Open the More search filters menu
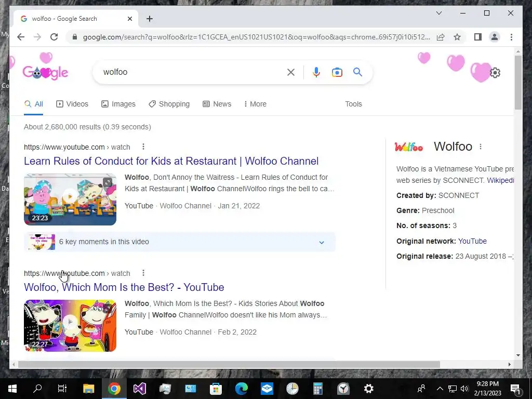This screenshot has width=532, height=399. [x=255, y=104]
